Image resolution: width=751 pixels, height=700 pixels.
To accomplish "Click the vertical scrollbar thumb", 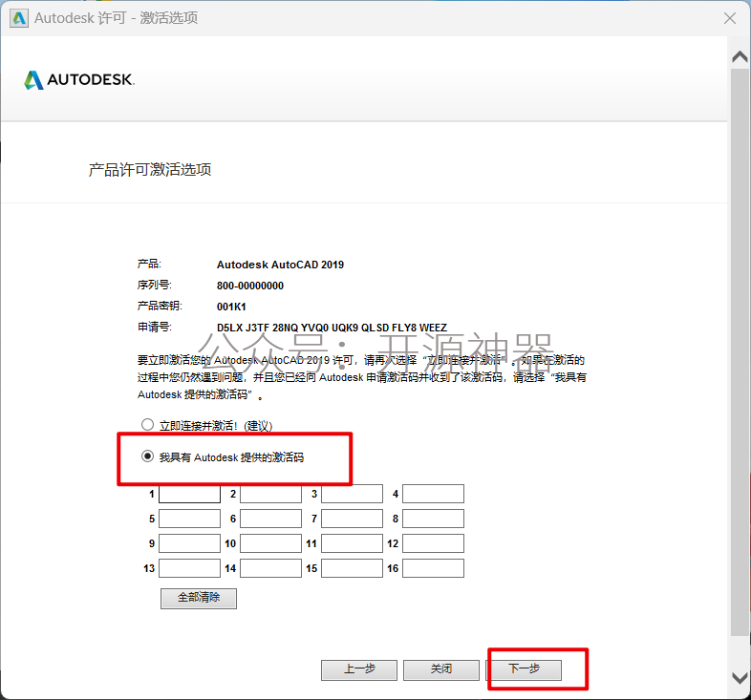I will tap(740, 352).
